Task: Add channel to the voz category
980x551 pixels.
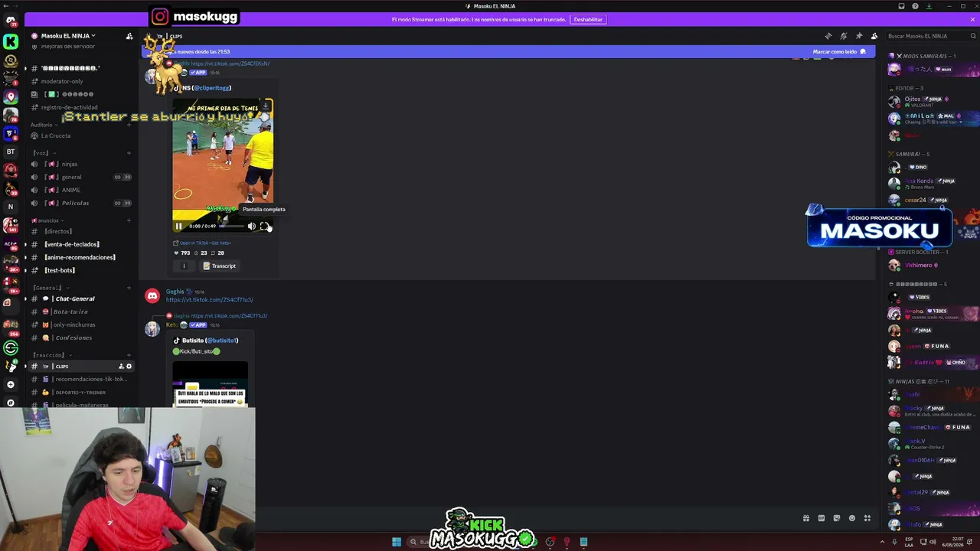Action: [129, 152]
